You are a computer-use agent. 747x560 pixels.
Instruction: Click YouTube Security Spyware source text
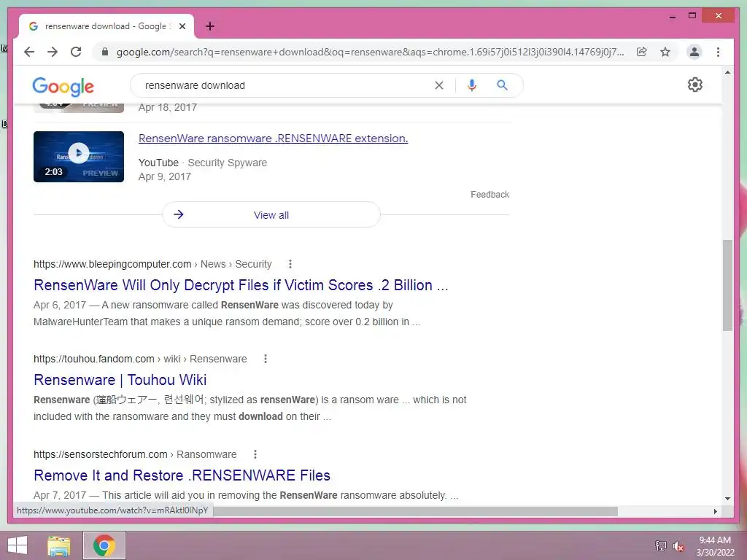[x=203, y=163]
